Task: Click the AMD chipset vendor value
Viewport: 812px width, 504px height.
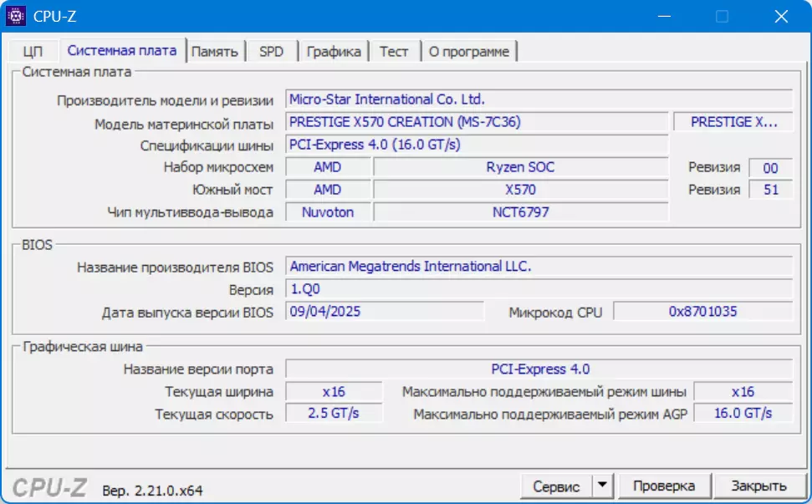Action: 328,167
